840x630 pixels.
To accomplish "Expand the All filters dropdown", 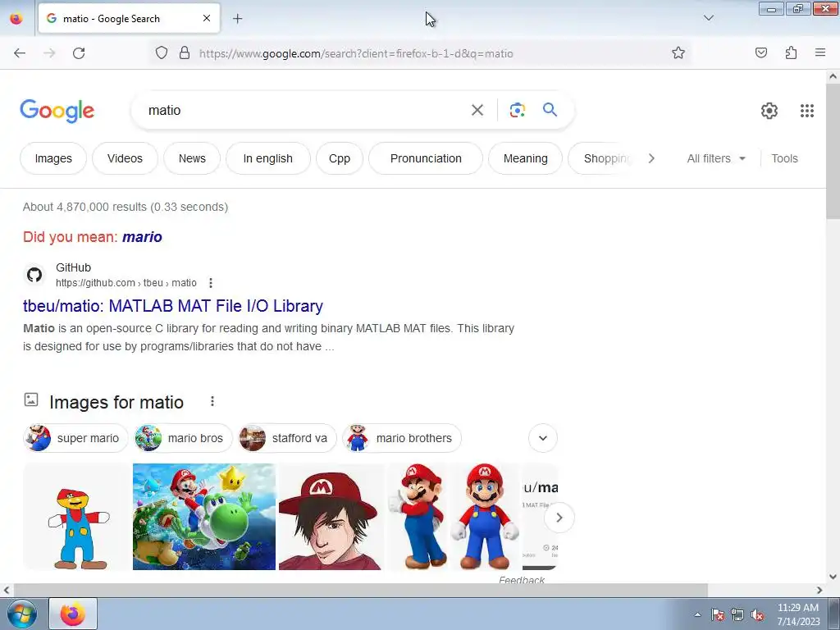I will [x=716, y=158].
